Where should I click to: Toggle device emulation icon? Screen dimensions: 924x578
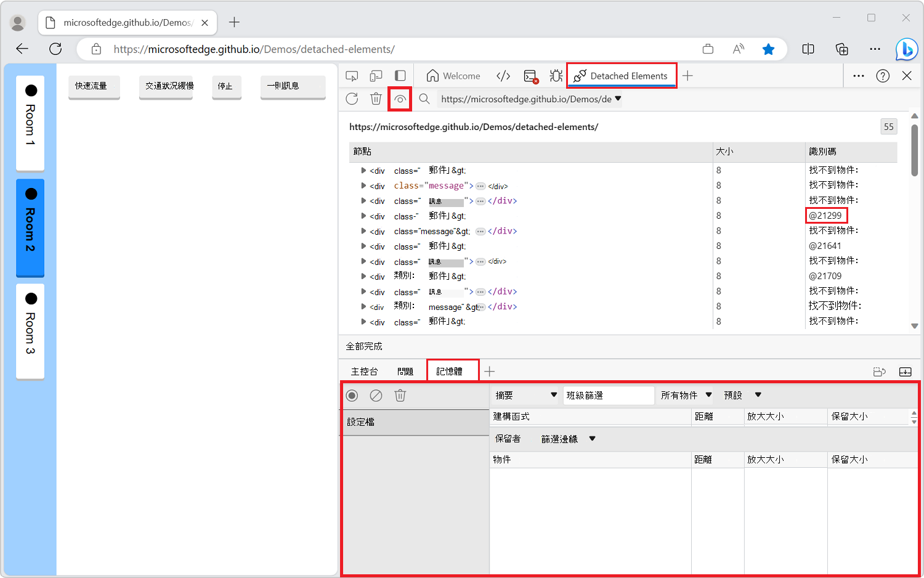click(x=376, y=76)
